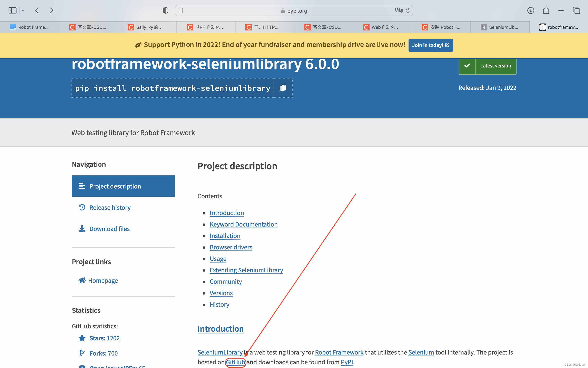Image resolution: width=588 pixels, height=368 pixels.
Task: Click the translate page icon
Action: (x=399, y=10)
